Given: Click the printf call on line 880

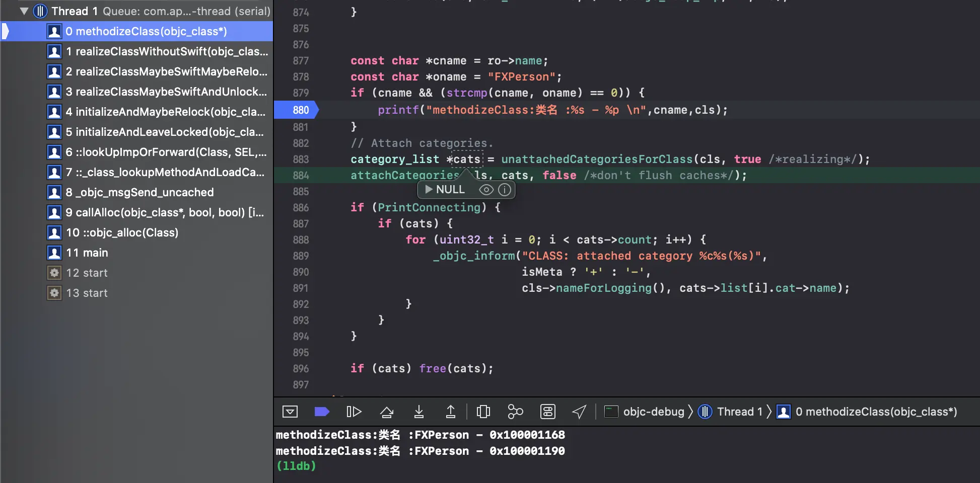Looking at the screenshot, I should click(398, 110).
